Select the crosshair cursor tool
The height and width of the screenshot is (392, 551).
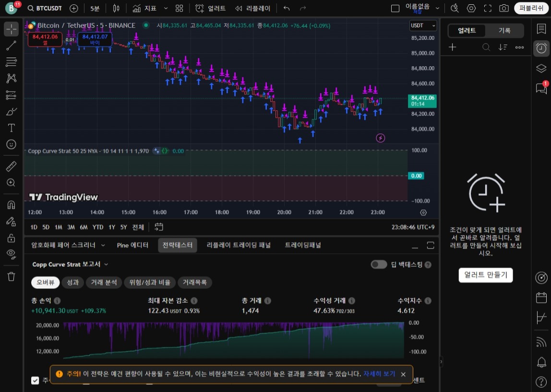coord(11,29)
